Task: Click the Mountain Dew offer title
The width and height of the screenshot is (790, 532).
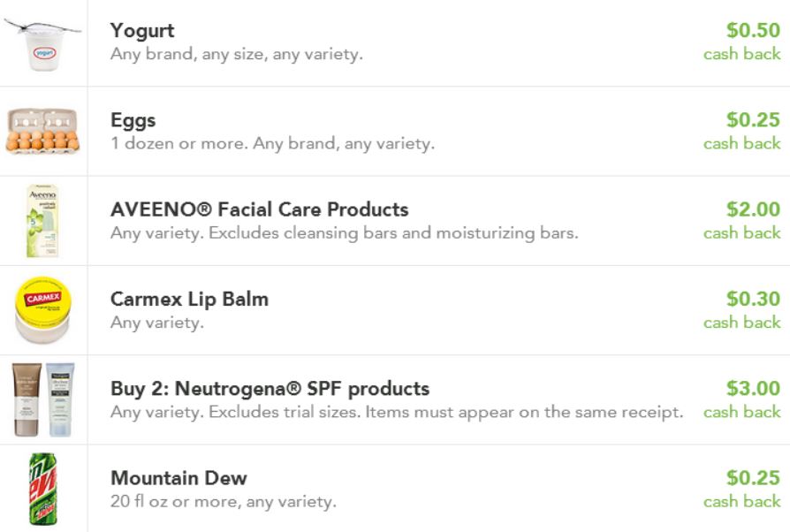Action: pos(179,478)
